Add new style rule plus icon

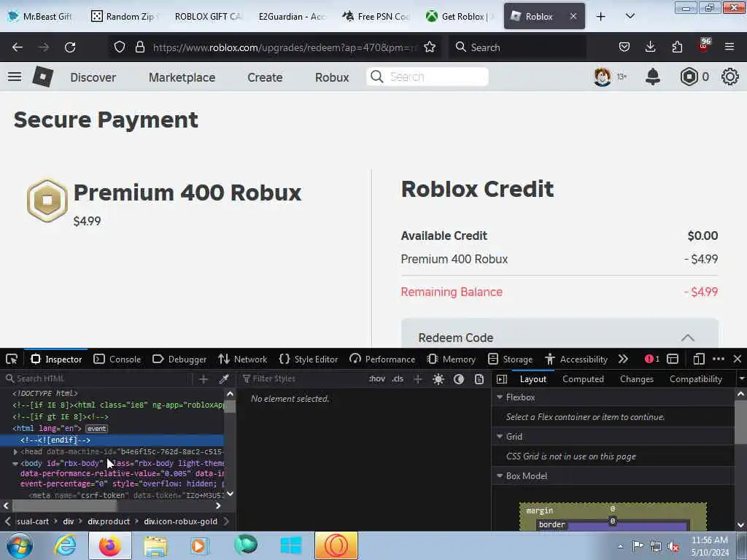coord(418,379)
